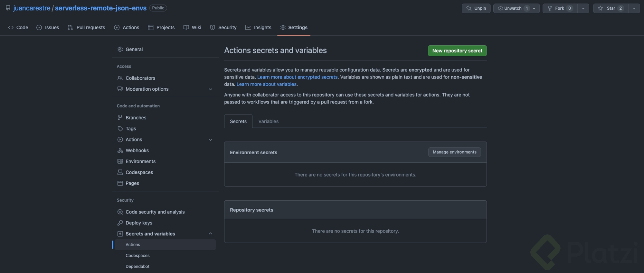The image size is (644, 273).
Task: Star this repository
Action: (611, 8)
